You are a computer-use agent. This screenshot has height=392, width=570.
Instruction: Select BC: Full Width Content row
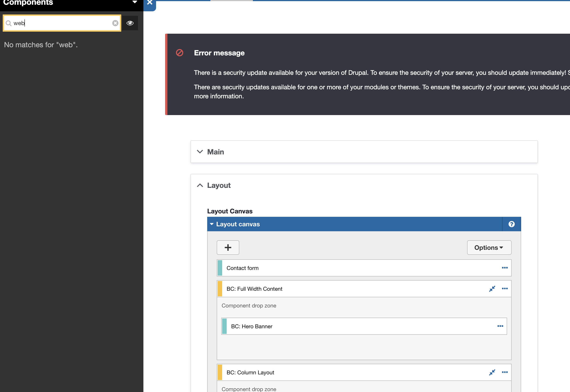tap(364, 289)
